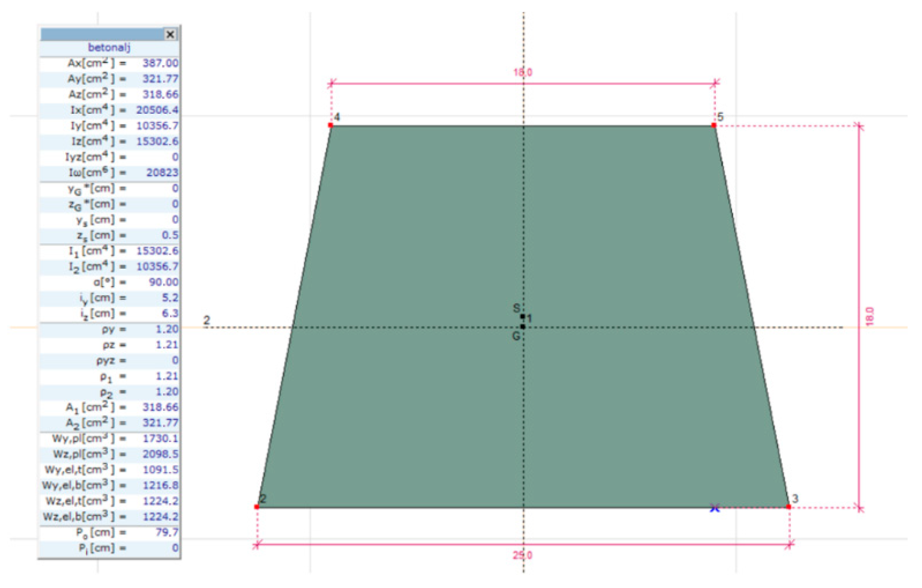Select red vertex 2 at bottom left
This screenshot has height=588, width=922.
coord(256,507)
